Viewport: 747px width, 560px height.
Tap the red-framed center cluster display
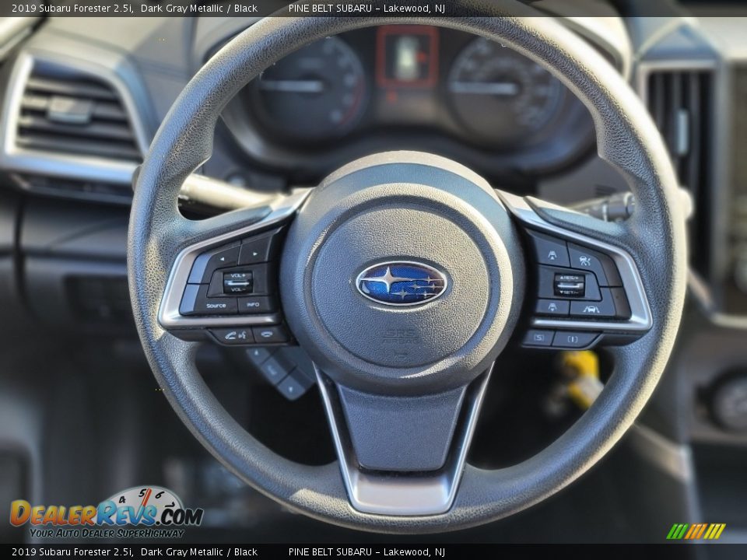(406, 57)
